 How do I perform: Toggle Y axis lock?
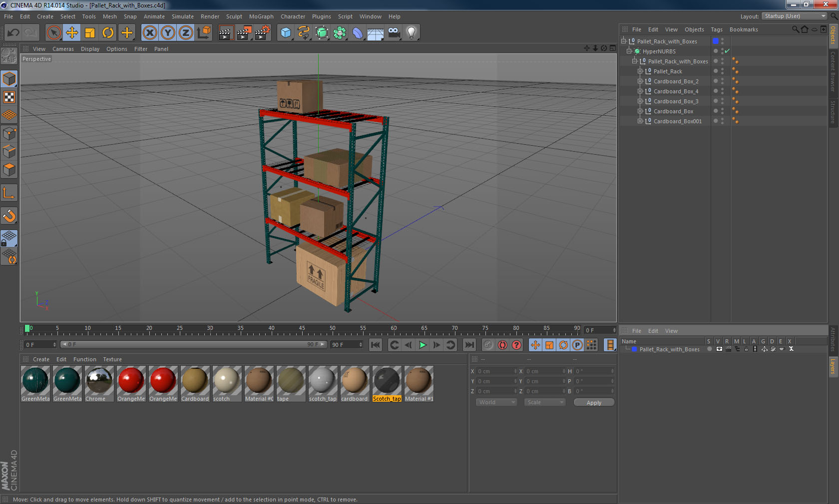[x=168, y=33]
